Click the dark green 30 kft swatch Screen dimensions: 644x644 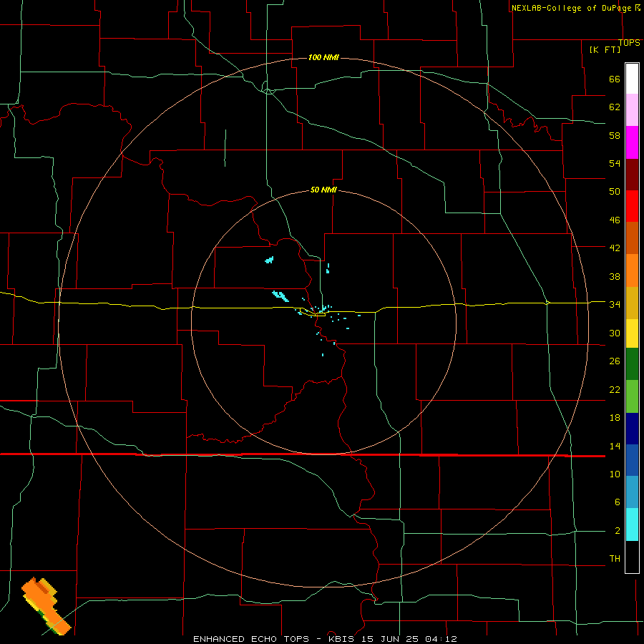[x=632, y=364]
